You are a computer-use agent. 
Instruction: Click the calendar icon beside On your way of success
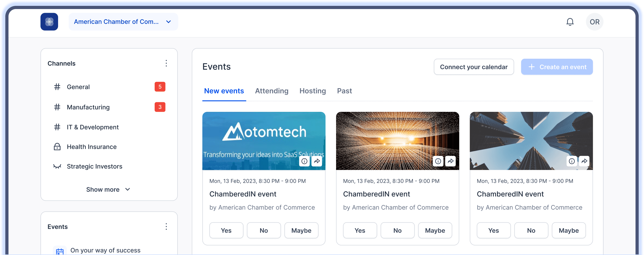(x=60, y=250)
